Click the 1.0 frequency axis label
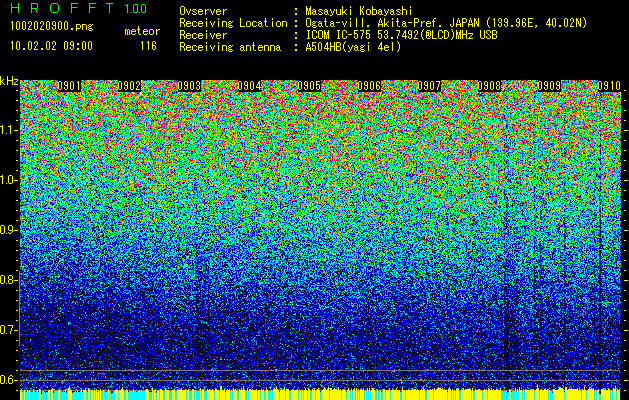The height and width of the screenshot is (400, 629). pyautogui.click(x=8, y=180)
